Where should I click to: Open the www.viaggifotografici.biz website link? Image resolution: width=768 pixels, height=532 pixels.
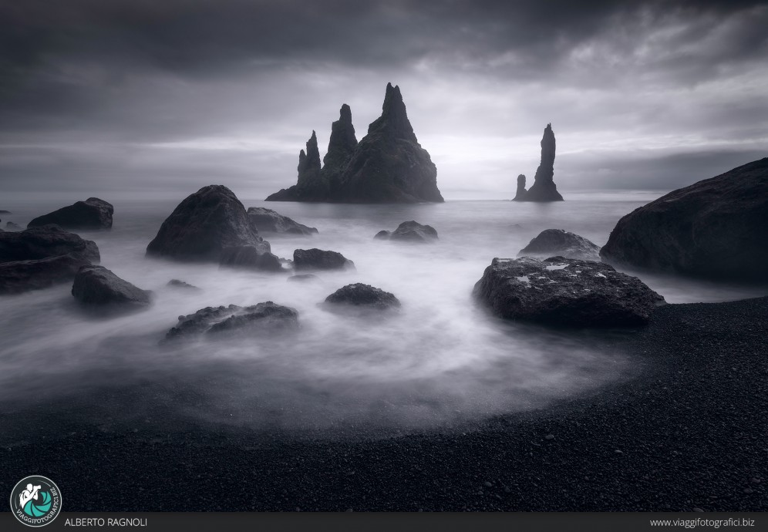[x=702, y=522]
